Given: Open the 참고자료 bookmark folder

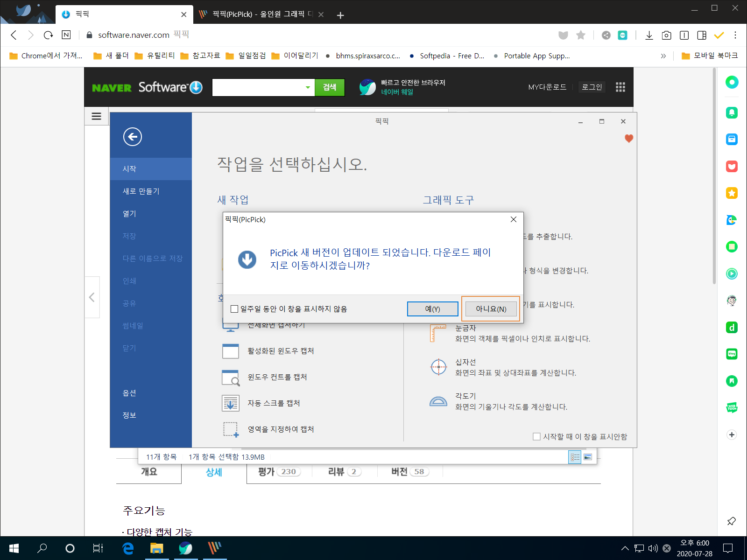Looking at the screenshot, I should (x=200, y=56).
